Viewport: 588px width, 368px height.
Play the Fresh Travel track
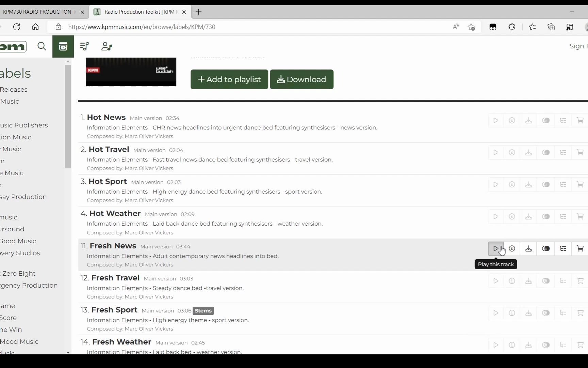tap(496, 281)
